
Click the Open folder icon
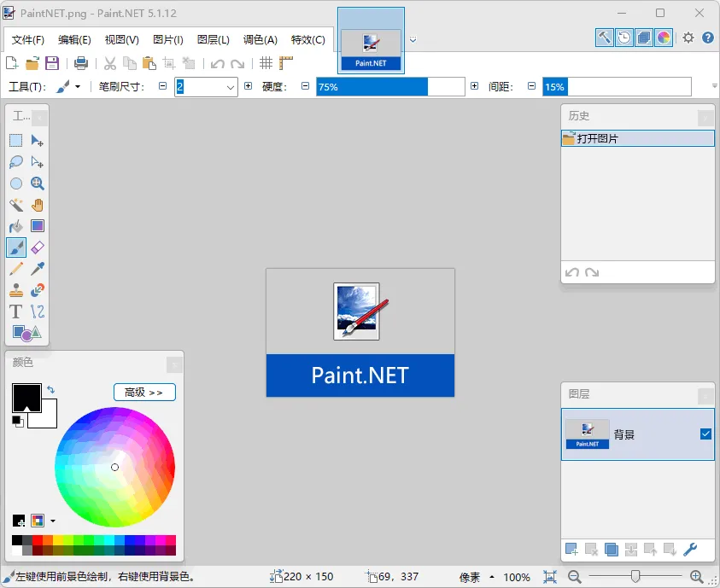[x=32, y=63]
